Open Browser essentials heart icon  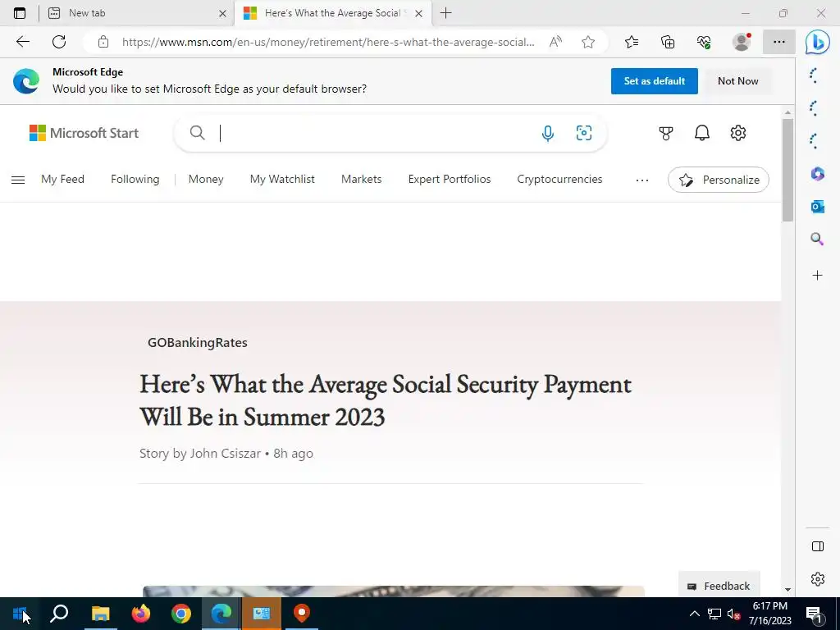pos(704,42)
